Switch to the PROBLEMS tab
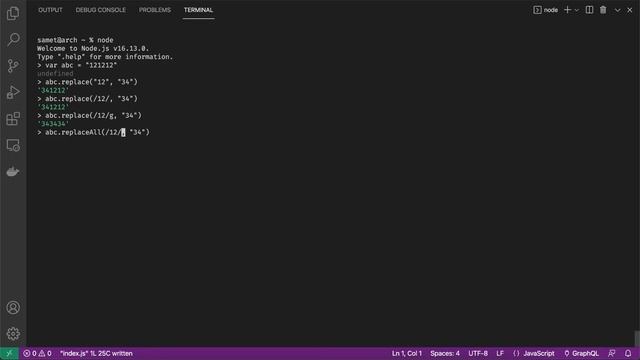 [155, 10]
